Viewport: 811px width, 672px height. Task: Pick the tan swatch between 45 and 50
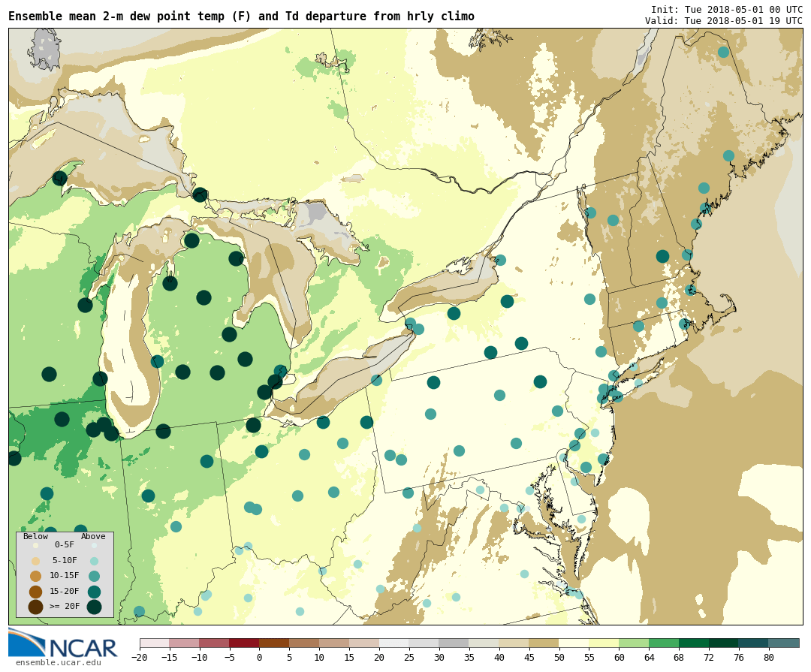[544, 643]
